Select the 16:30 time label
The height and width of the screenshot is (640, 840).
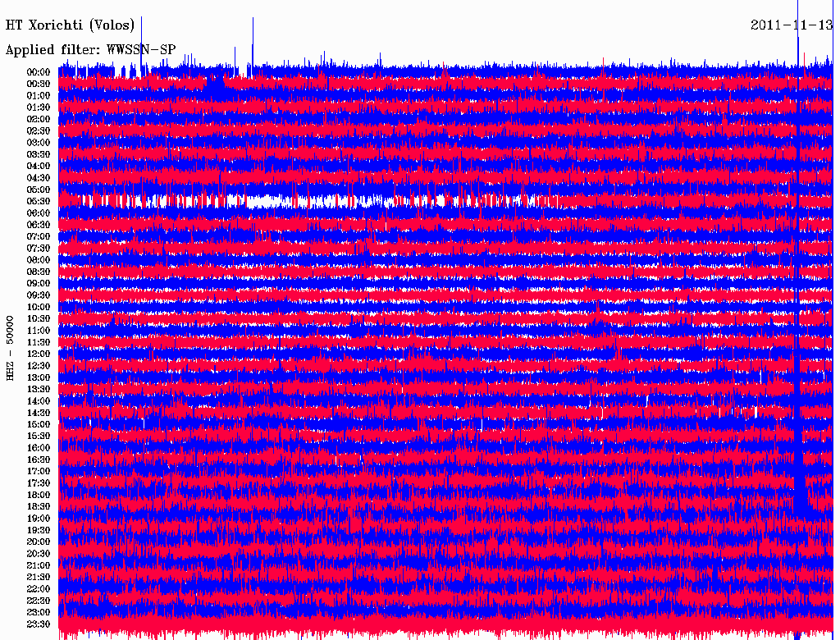39,459
